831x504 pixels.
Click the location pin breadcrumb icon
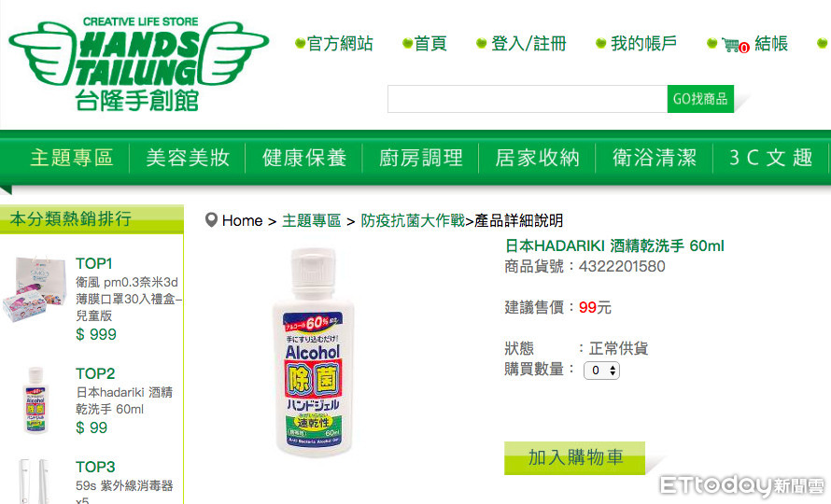point(211,220)
